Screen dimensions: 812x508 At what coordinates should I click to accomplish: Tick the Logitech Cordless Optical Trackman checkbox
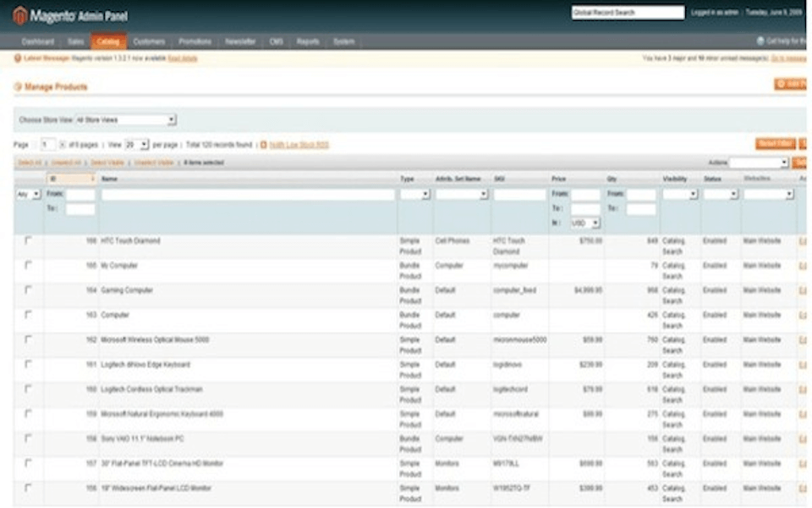click(28, 389)
